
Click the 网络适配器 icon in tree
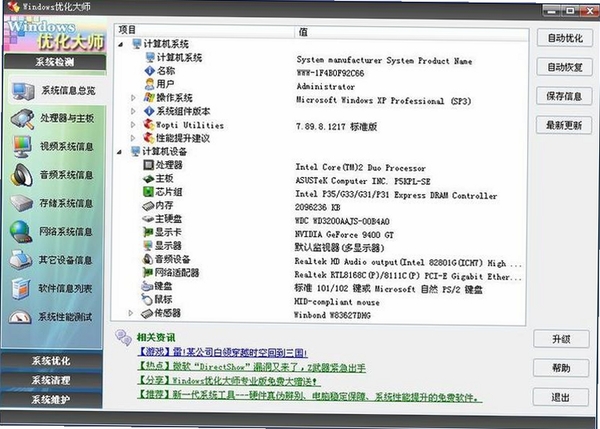148,273
